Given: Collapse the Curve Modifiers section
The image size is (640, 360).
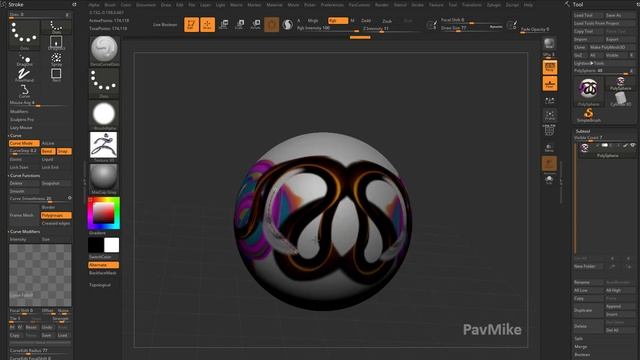Looking at the screenshot, I should pyautogui.click(x=24, y=231).
